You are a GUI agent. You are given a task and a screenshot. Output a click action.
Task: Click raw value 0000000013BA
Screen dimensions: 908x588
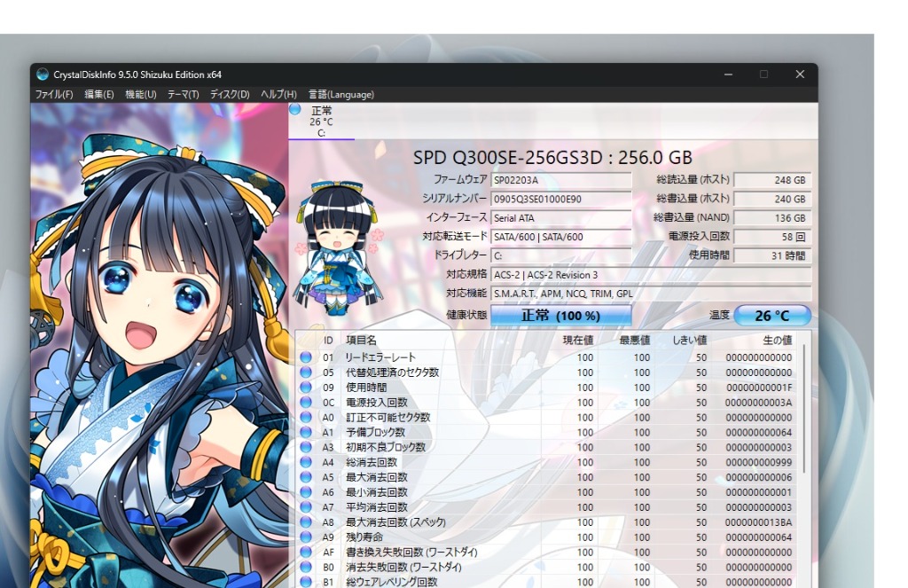click(759, 522)
